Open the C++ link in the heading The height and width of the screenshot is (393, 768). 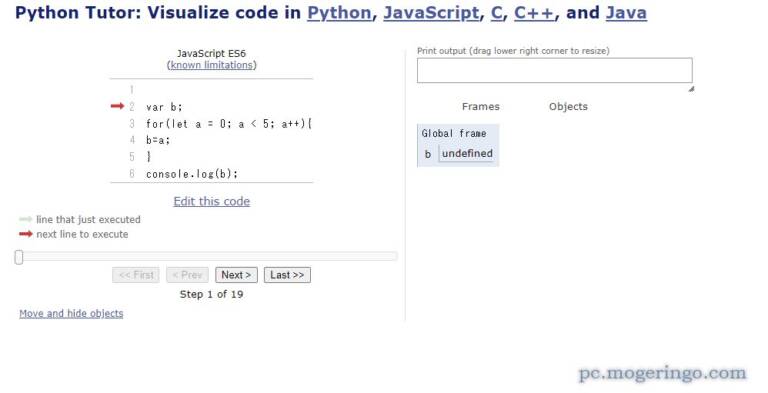pos(534,13)
